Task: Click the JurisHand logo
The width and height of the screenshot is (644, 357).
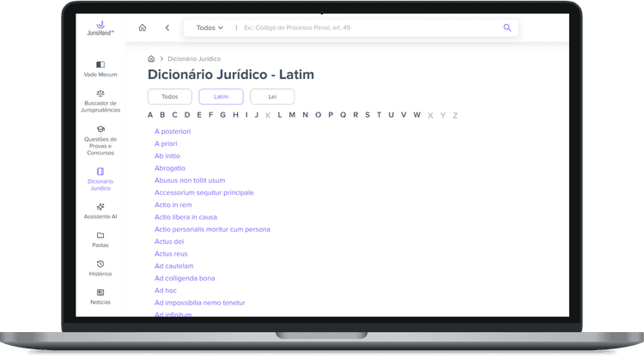Action: click(x=100, y=28)
